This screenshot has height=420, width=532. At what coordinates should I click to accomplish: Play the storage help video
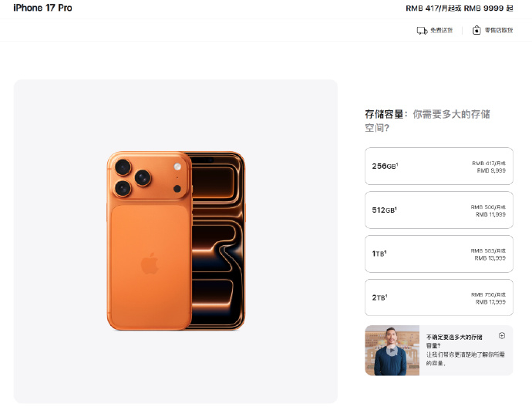click(392, 351)
